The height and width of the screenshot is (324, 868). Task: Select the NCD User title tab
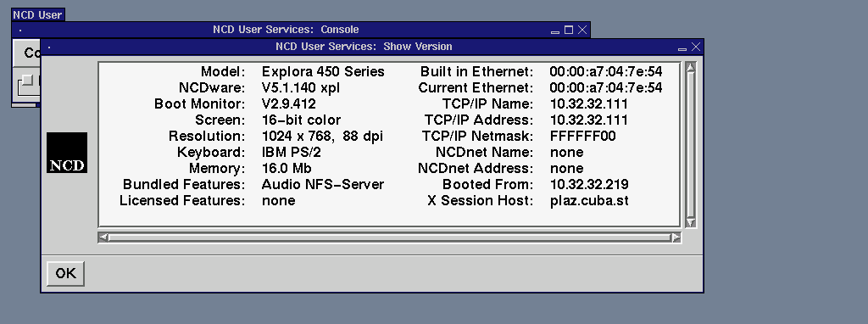[x=37, y=15]
